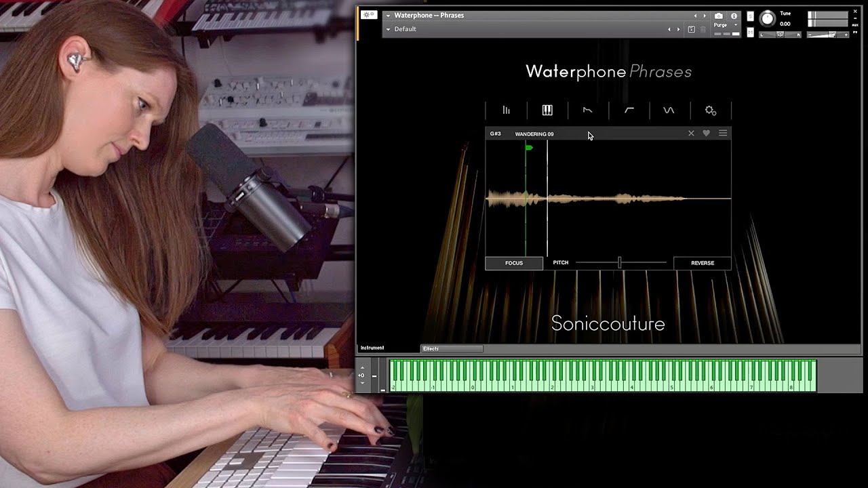Click the green start marker flag
Screen dimensions: 868x488
coord(530,147)
